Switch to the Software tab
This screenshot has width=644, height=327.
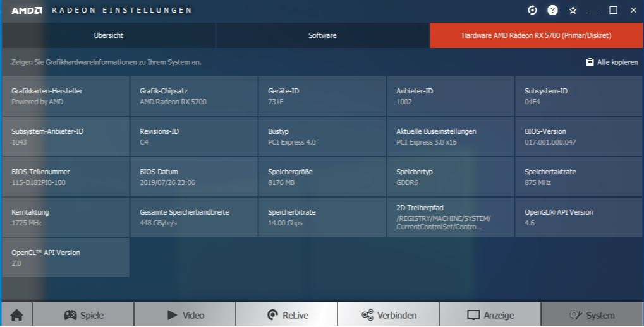tap(322, 35)
